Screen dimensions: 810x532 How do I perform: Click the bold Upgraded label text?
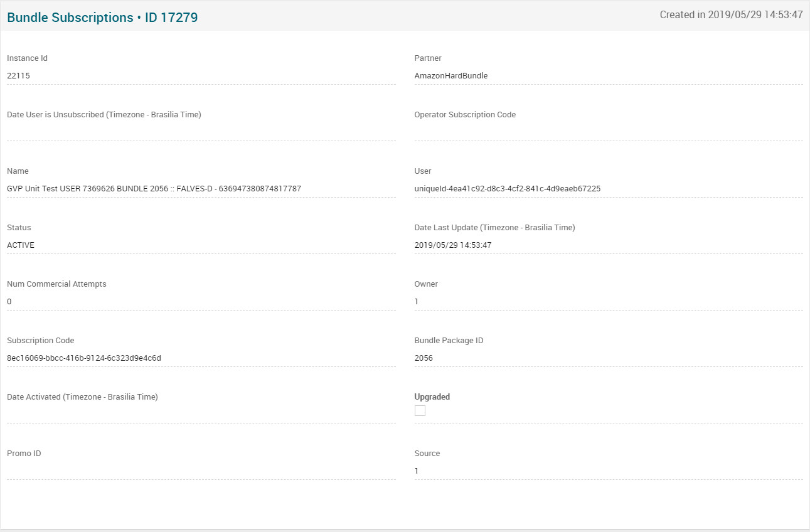432,396
